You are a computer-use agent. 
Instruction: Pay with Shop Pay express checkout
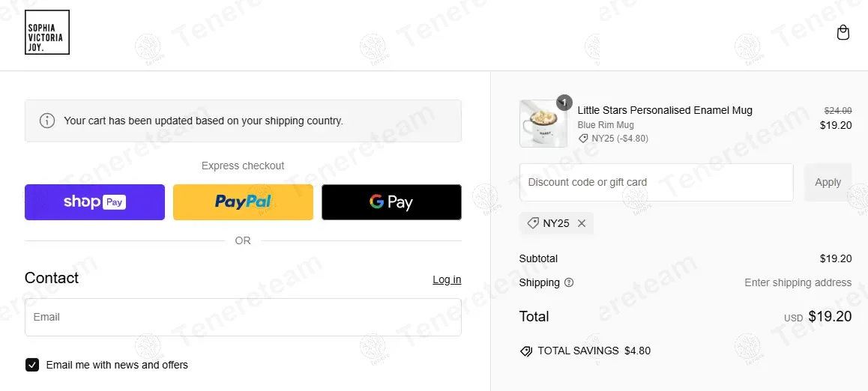(x=94, y=202)
